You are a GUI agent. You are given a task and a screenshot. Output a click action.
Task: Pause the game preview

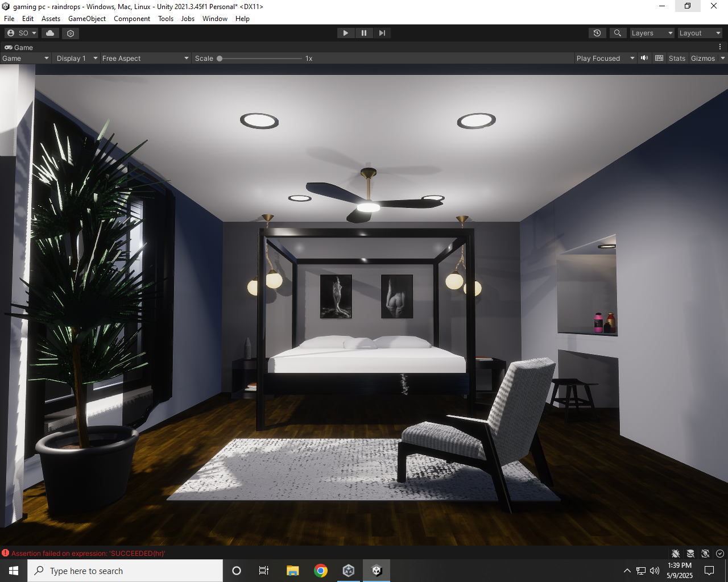(x=364, y=33)
